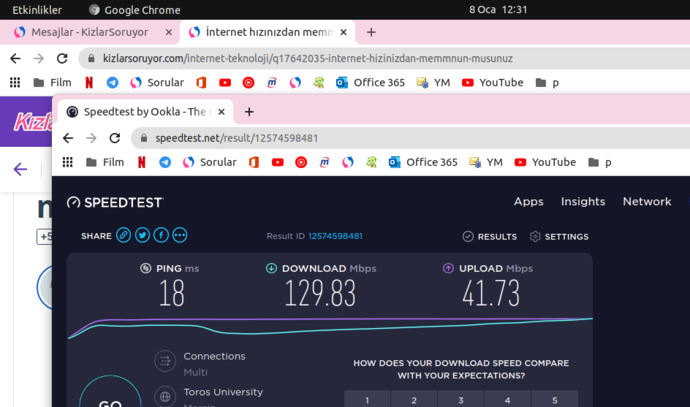This screenshot has width=690, height=407.
Task: Open the p bookmark folder in back window
Action: [x=547, y=83]
